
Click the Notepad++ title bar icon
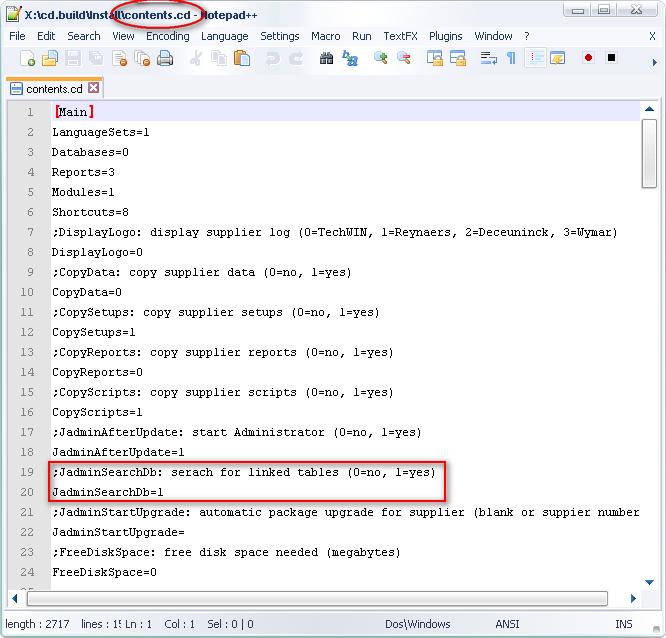pos(14,14)
